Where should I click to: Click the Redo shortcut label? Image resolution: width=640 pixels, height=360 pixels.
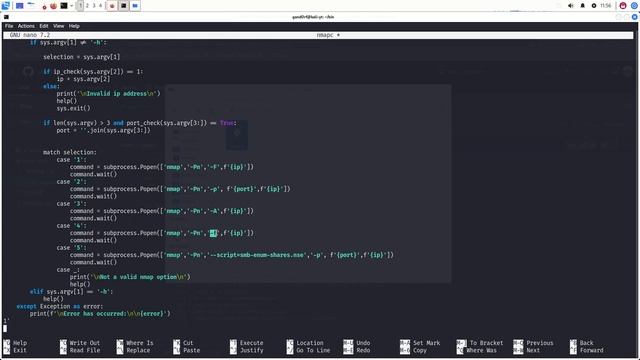(363, 350)
